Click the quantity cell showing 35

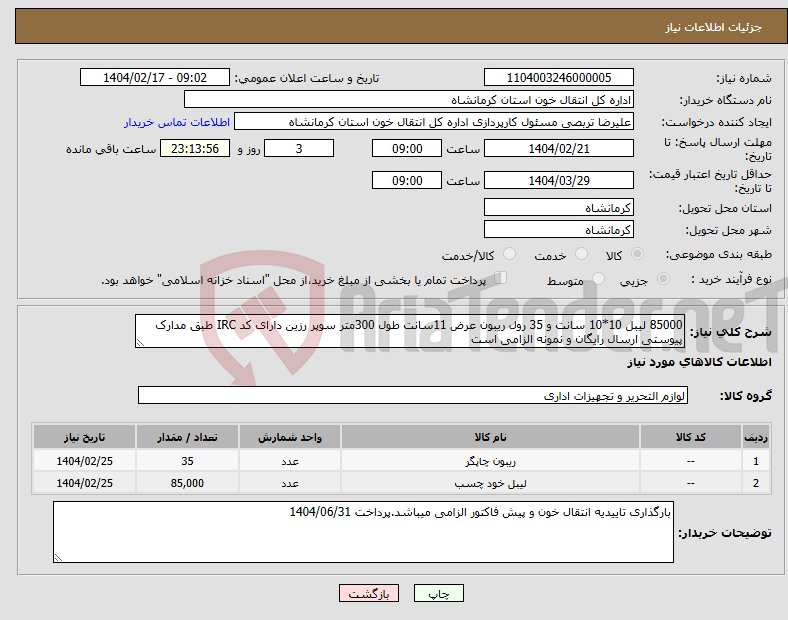[x=187, y=461]
